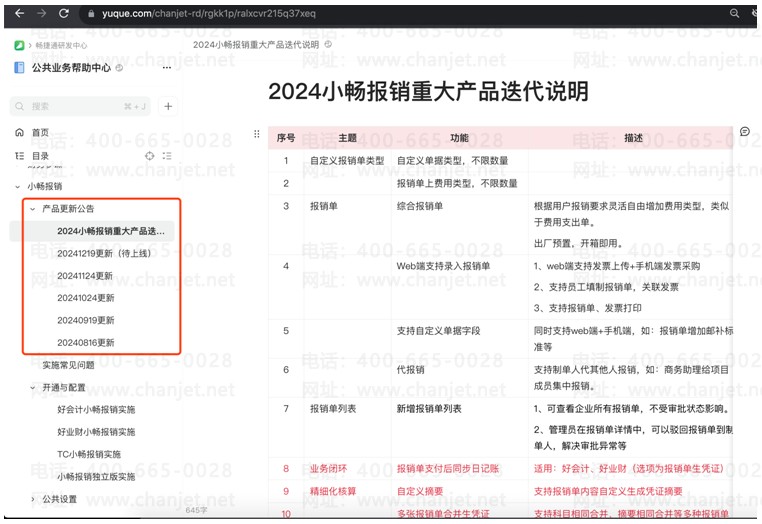Click the locate current document icon in 目录
762x524 pixels.
click(150, 156)
